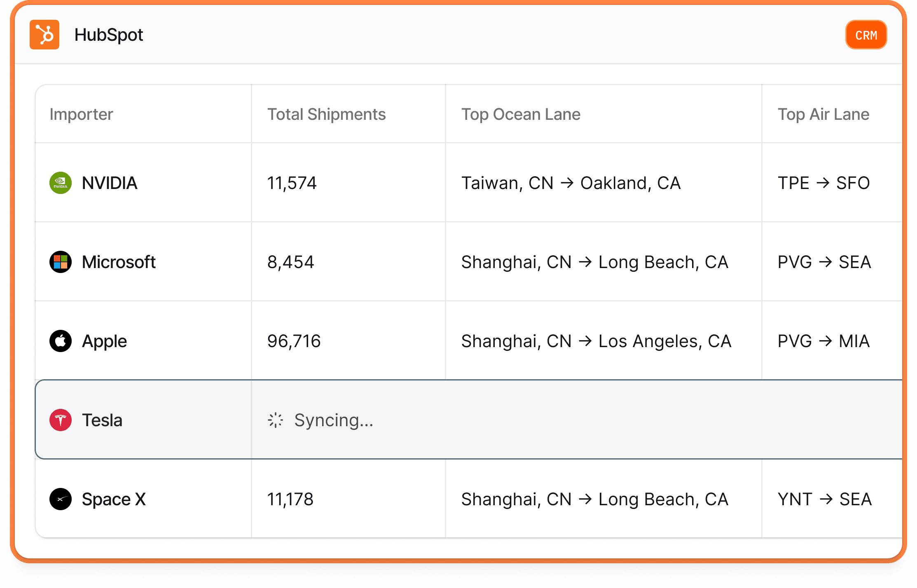Click the Shanghai to Los Angeles lane

(x=596, y=341)
